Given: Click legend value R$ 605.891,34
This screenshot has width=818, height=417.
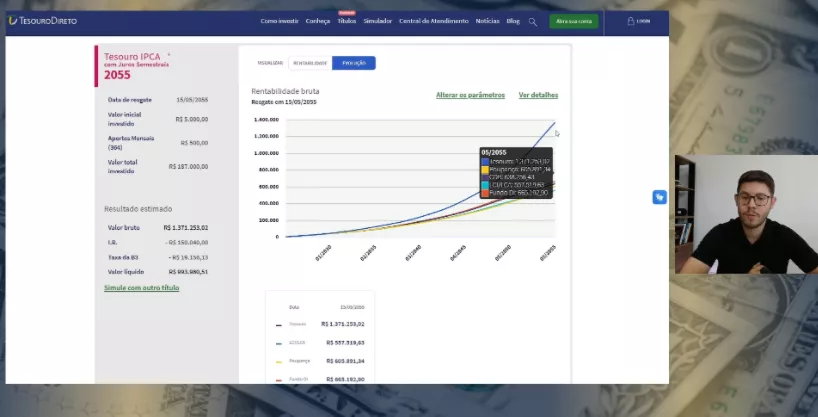Looking at the screenshot, I should 345,361.
